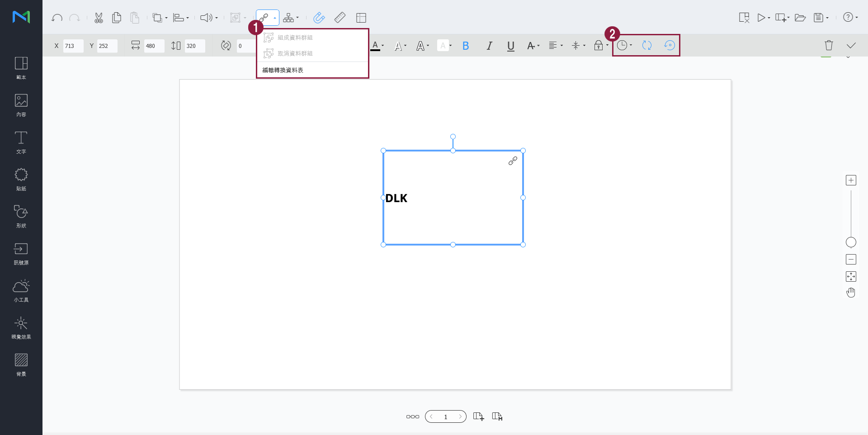Show the ruler tool
This screenshot has width=868, height=435.
340,18
